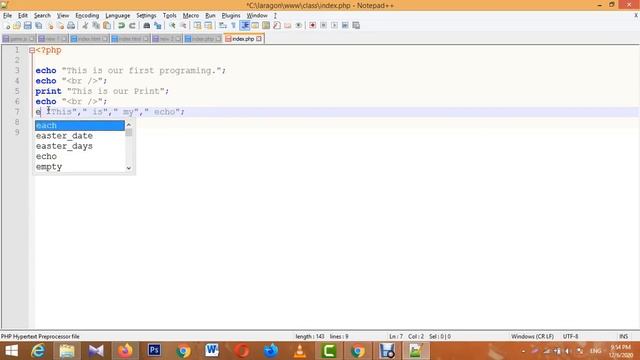Open VLC media player from taskbar
The width and height of the screenshot is (640, 360).
tap(300, 351)
